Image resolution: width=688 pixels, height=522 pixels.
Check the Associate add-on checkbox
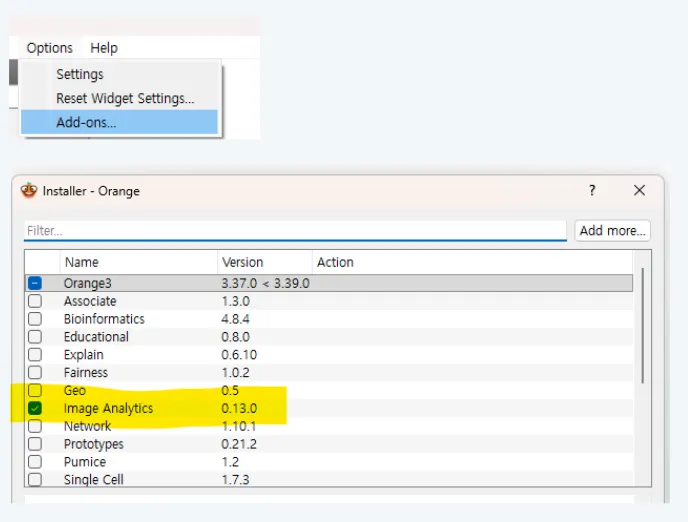(35, 301)
